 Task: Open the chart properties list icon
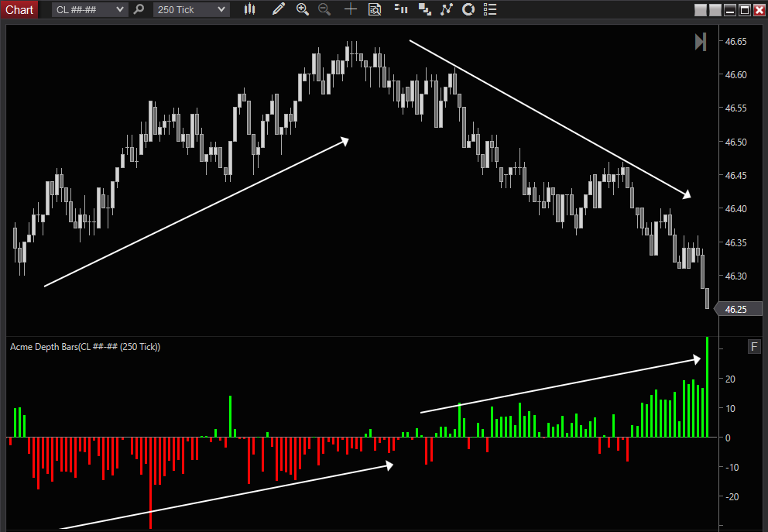pyautogui.click(x=490, y=9)
